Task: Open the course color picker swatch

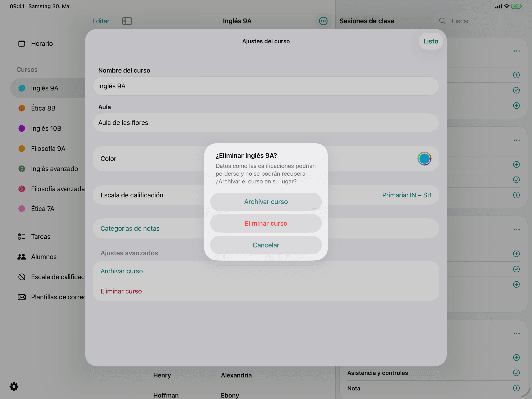Action: [x=424, y=159]
